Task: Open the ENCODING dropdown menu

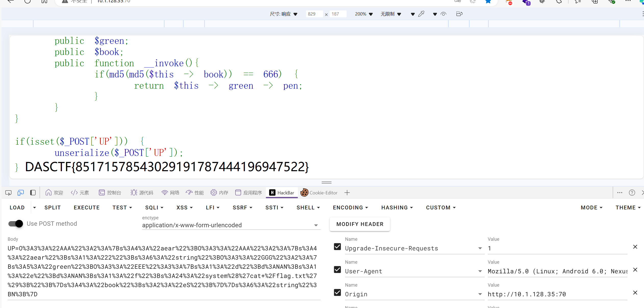Action: tap(351, 208)
